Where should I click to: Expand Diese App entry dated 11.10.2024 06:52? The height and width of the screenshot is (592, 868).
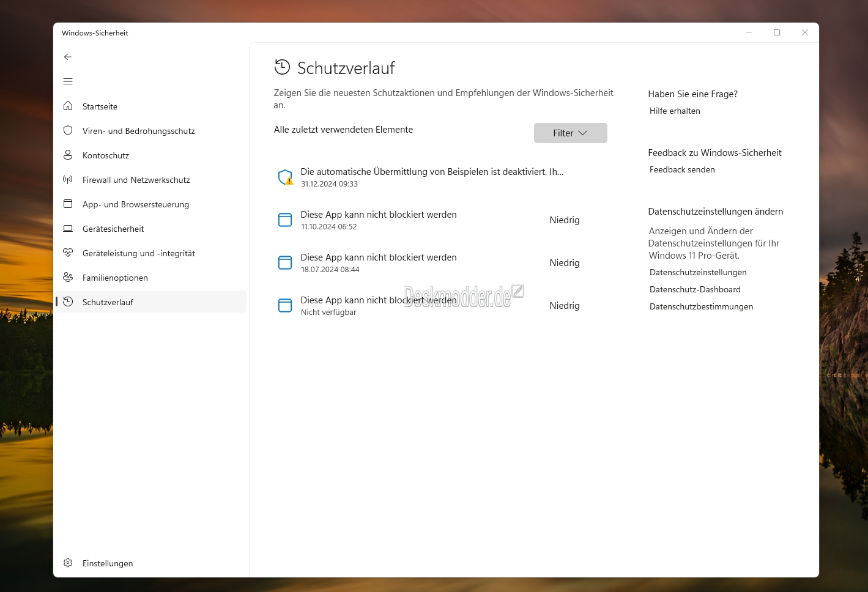coord(440,220)
